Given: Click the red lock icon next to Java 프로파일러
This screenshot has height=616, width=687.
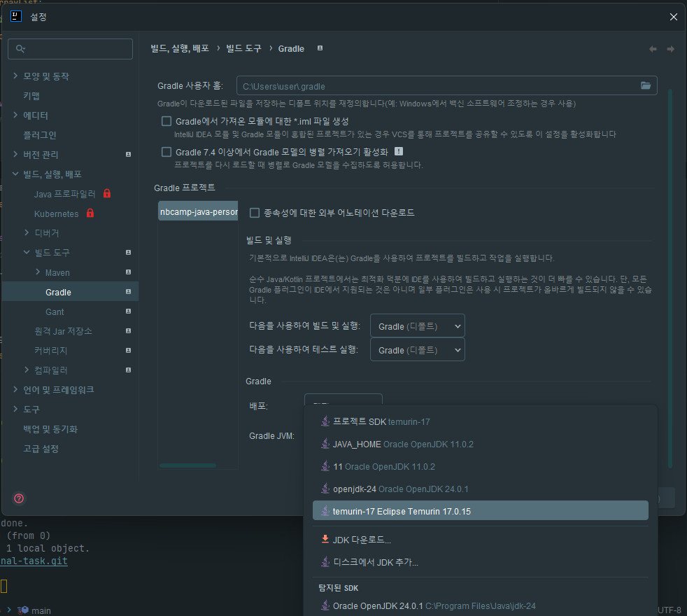Looking at the screenshot, I should click(x=107, y=193).
